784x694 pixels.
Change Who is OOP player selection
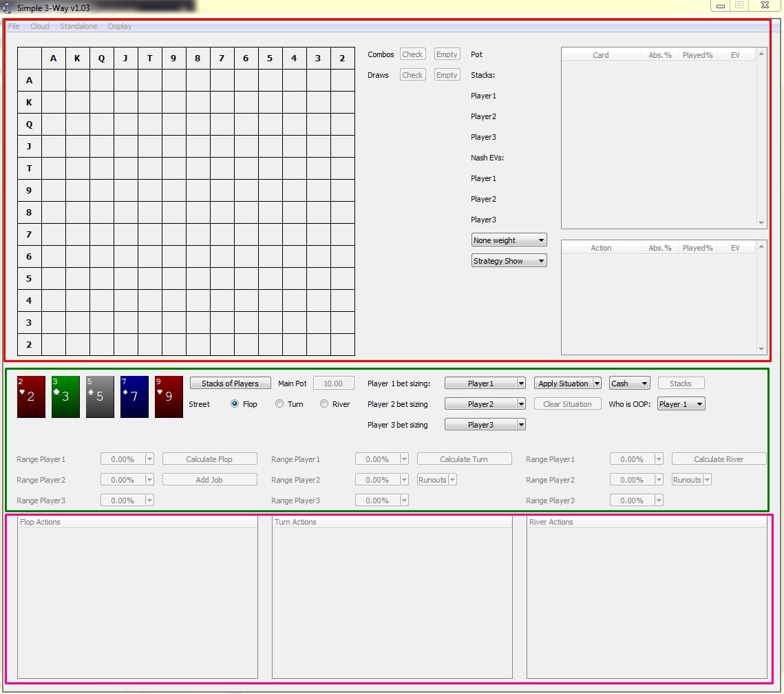[680, 404]
